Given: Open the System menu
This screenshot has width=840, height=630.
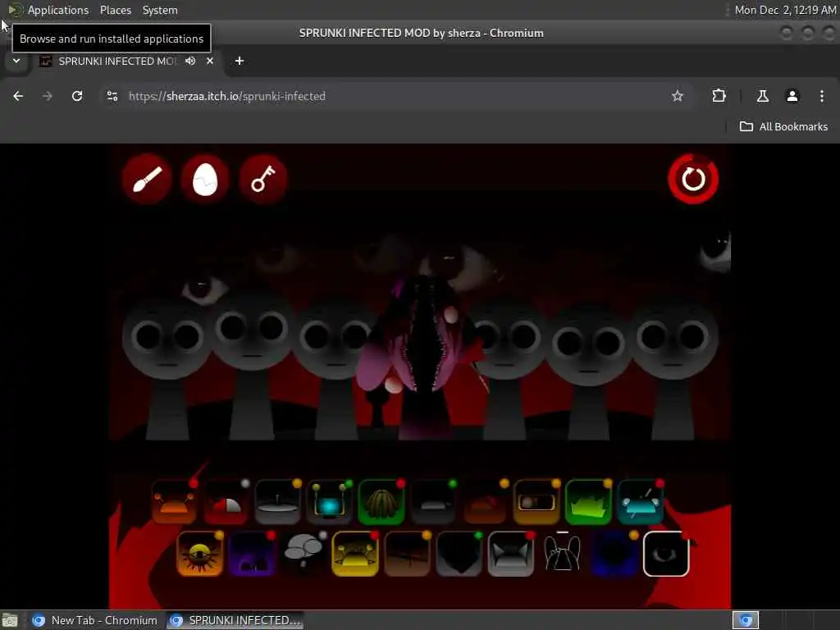Looking at the screenshot, I should point(160,10).
